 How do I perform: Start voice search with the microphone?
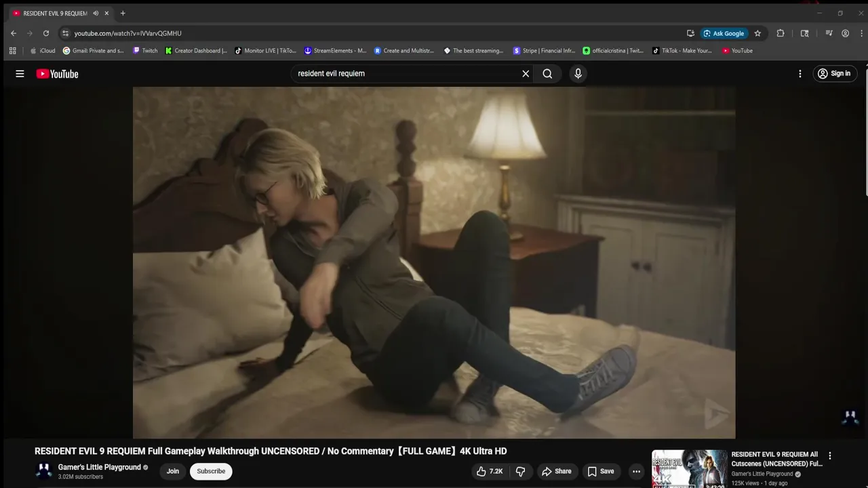[x=578, y=74]
